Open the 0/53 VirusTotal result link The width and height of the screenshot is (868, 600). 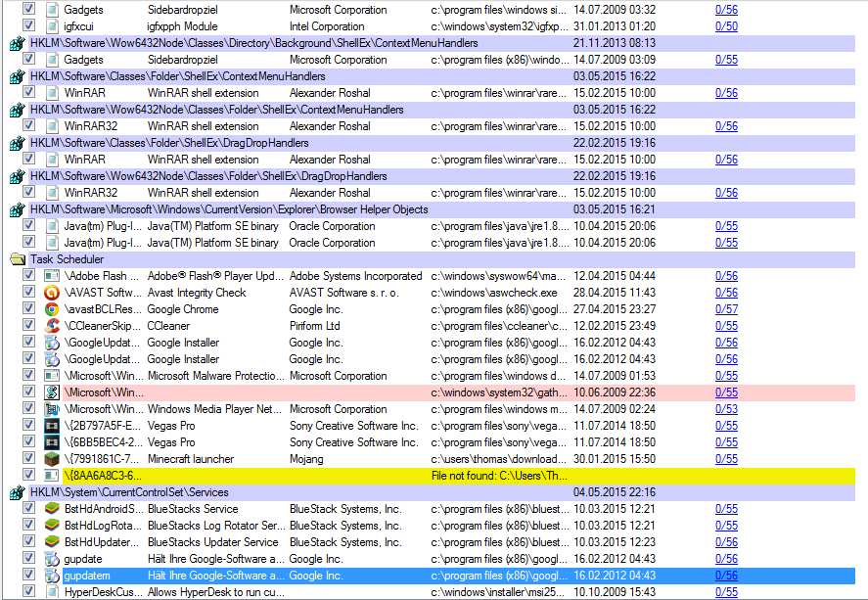[x=726, y=409]
